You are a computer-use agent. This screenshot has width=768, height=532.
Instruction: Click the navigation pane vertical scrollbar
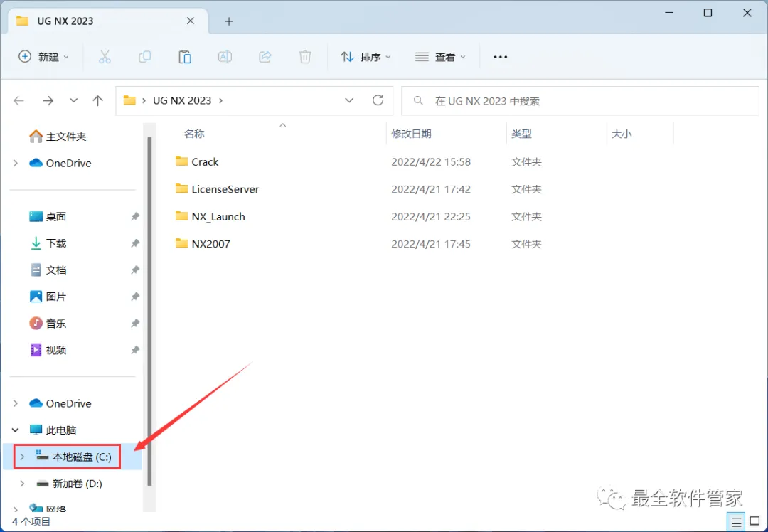point(149,312)
